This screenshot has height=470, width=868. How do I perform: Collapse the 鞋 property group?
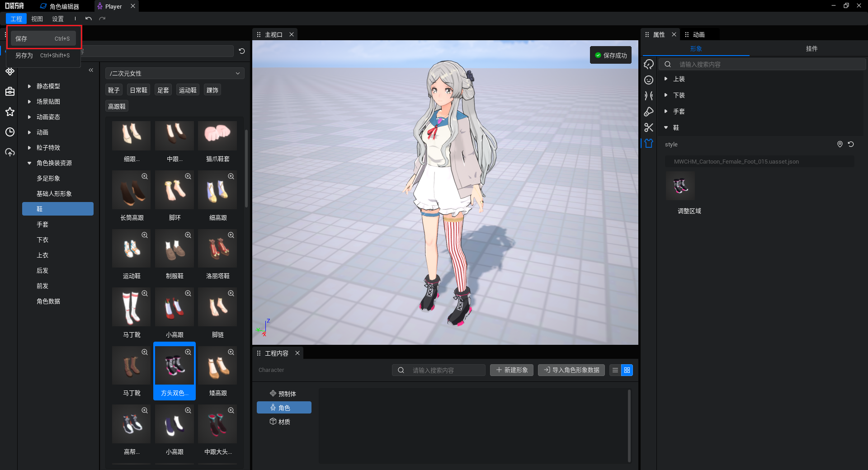click(x=666, y=127)
